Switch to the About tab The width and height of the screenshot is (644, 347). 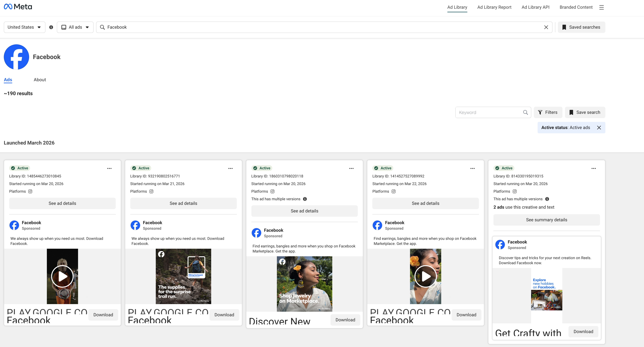[40, 80]
